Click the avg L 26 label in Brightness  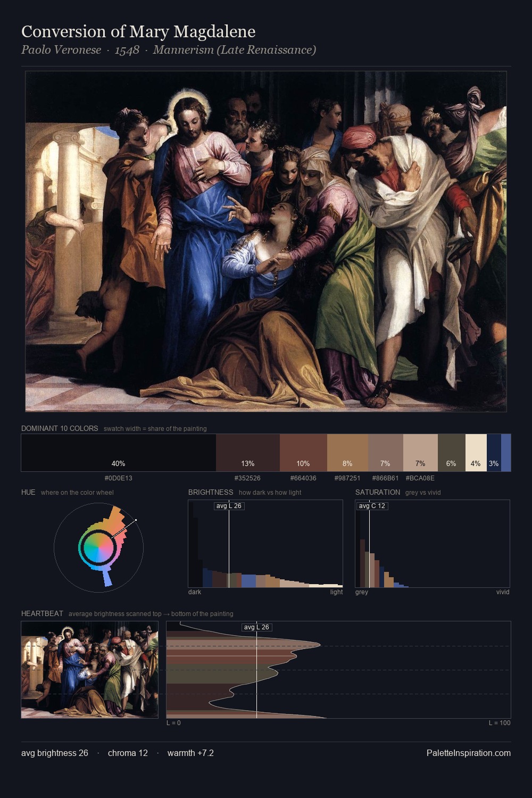(x=229, y=506)
